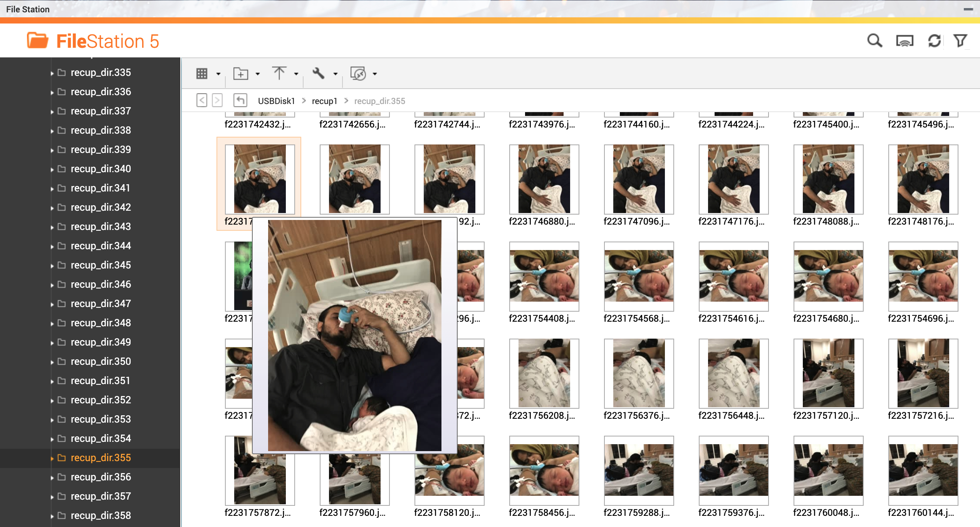Go back with the left arrow

pos(202,101)
